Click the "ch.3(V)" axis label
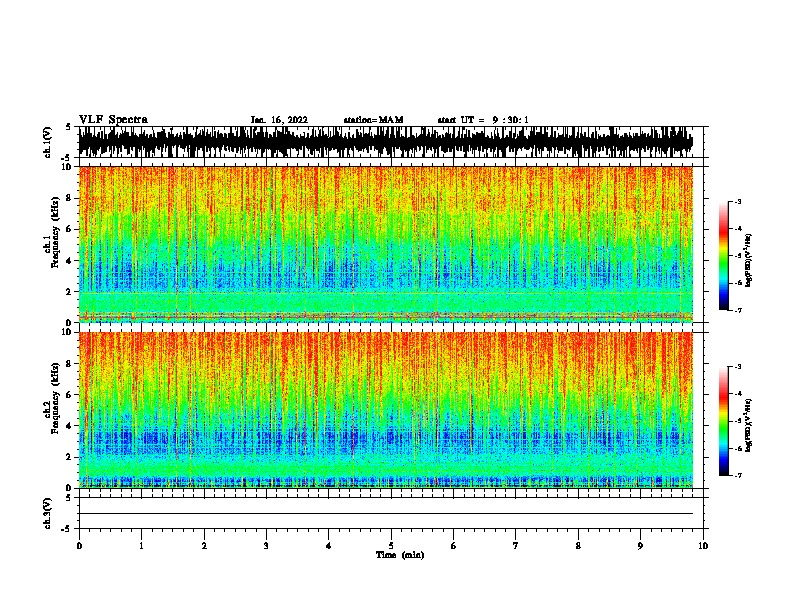Viewport: 792px width, 612px height. point(48,513)
